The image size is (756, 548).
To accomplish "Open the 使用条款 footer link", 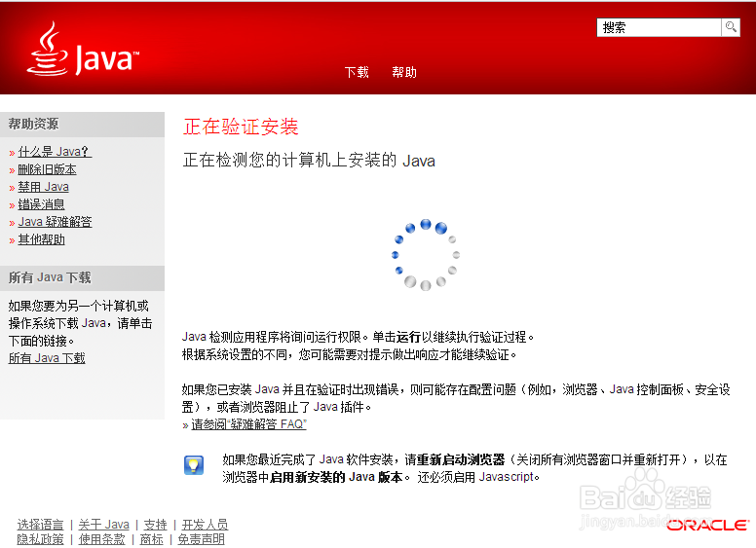I will (101, 539).
